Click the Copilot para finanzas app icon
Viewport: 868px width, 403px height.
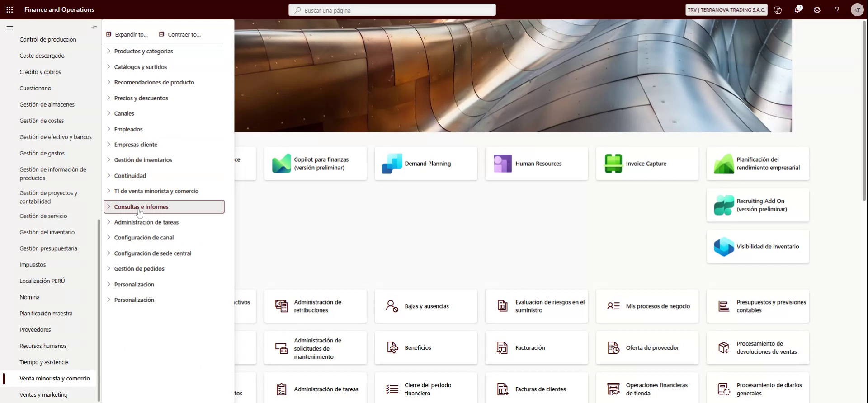[281, 164]
